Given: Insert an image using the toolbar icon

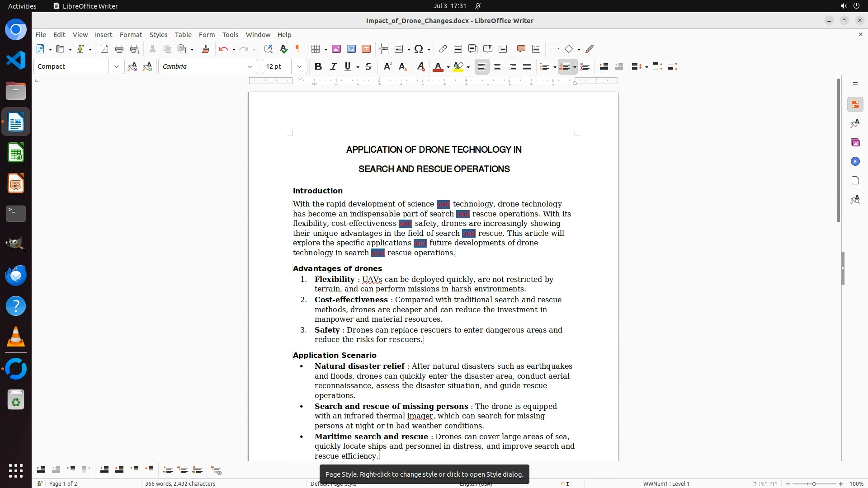Looking at the screenshot, I should tap(336, 49).
